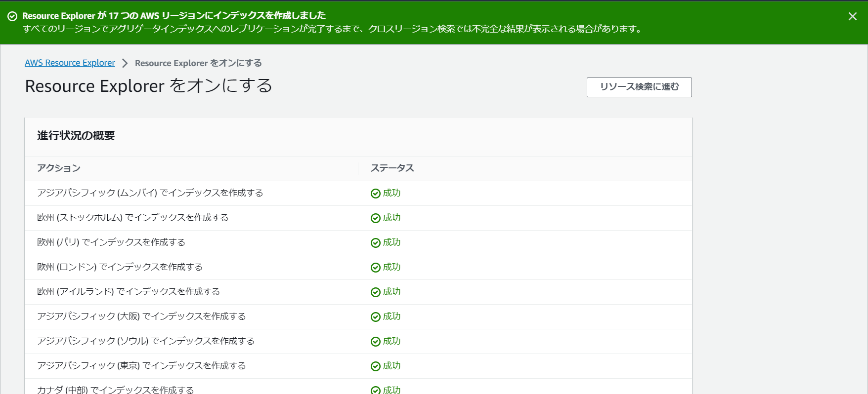Select the ストックホルム index creation row text
Screen dimensions: 868x394
click(x=133, y=218)
